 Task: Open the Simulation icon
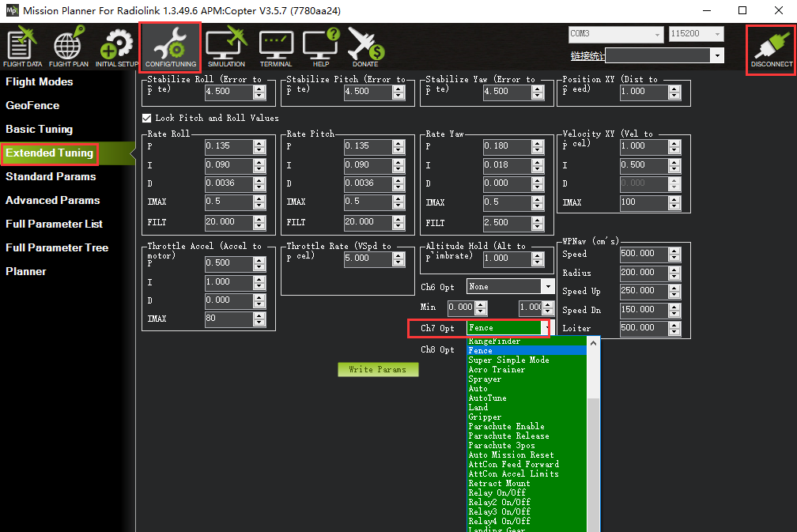tap(226, 47)
